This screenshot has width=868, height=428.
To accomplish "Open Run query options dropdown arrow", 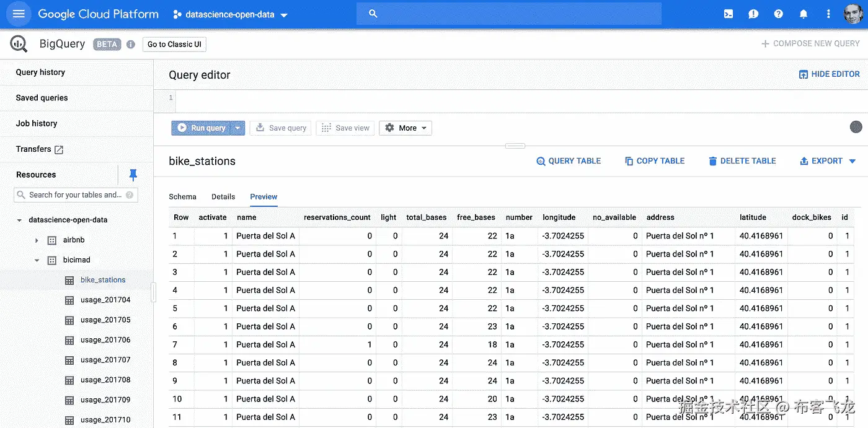I will [x=237, y=128].
